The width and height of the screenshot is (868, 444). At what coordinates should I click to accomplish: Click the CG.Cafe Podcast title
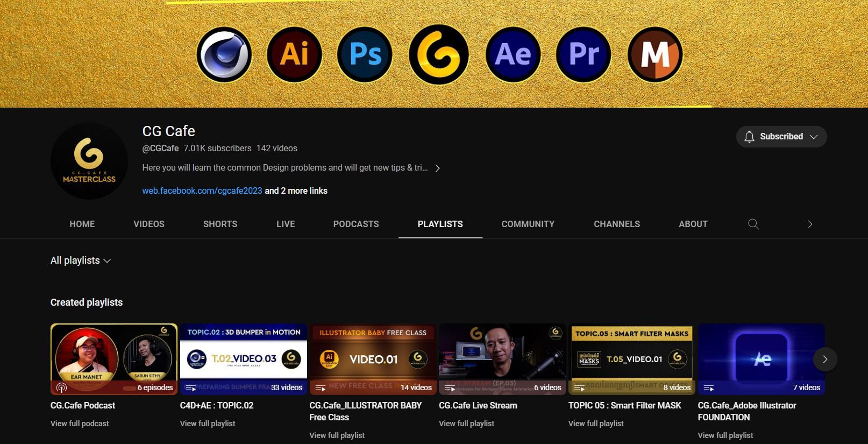pyautogui.click(x=83, y=405)
